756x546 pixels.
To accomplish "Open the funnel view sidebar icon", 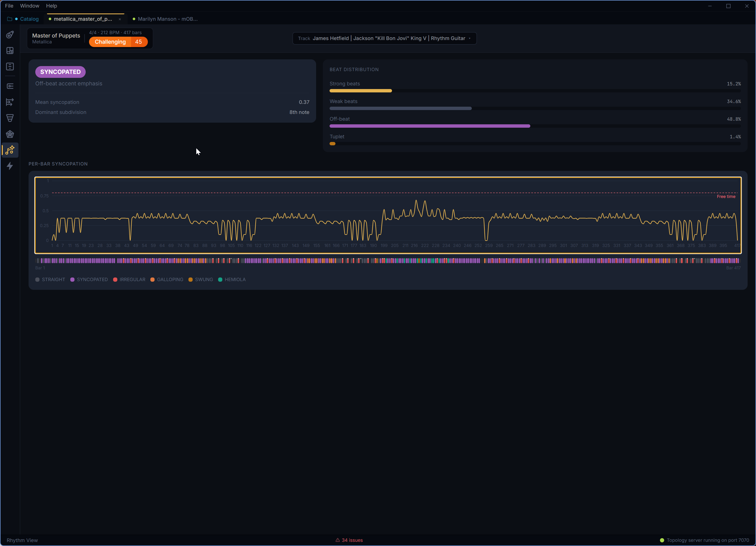I will [10, 118].
